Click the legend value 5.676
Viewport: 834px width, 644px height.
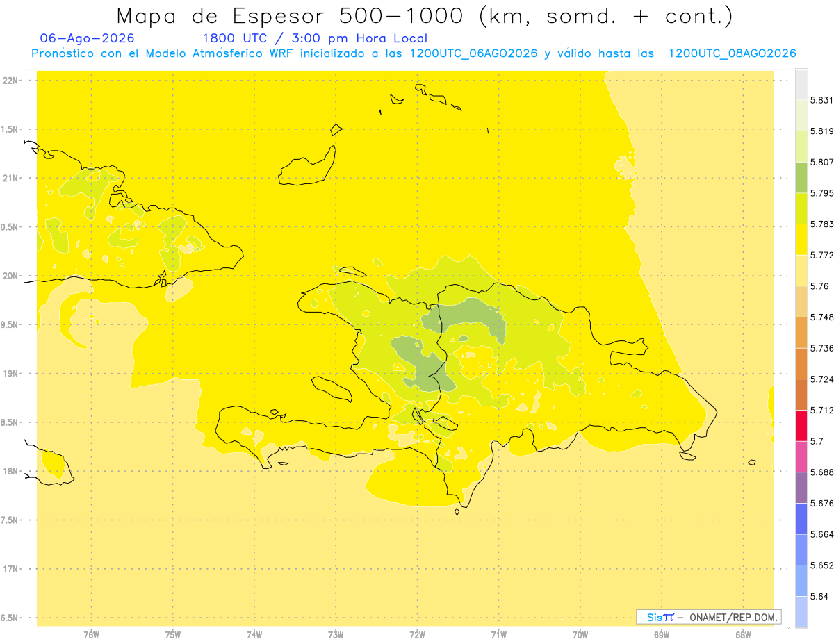pyautogui.click(x=821, y=503)
